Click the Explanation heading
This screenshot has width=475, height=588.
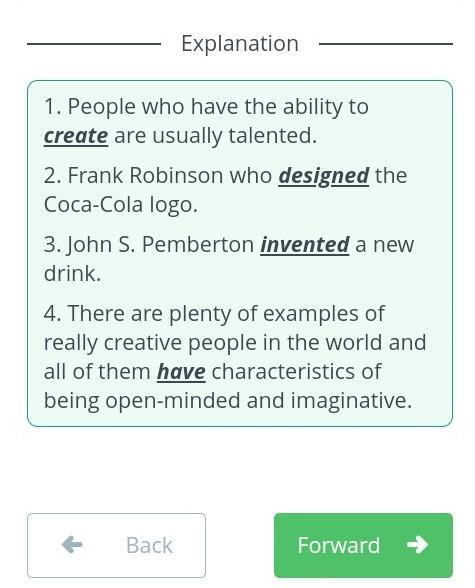point(240,44)
